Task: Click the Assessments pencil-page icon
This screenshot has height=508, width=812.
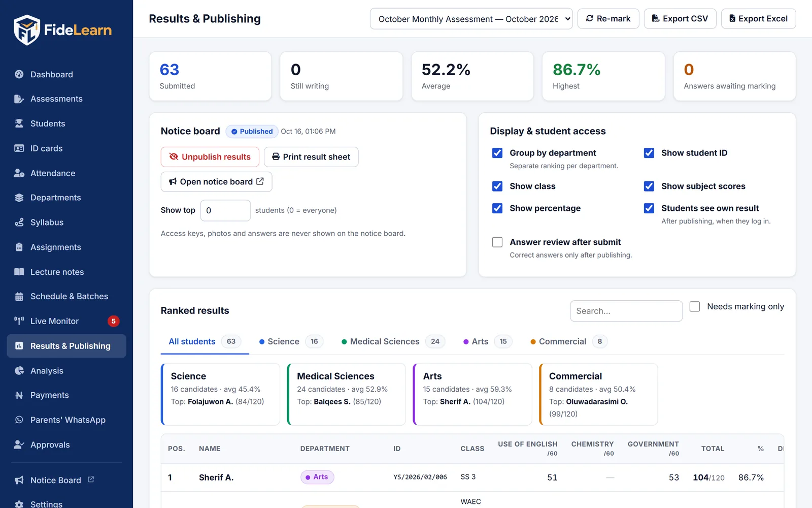Action: [x=19, y=99]
